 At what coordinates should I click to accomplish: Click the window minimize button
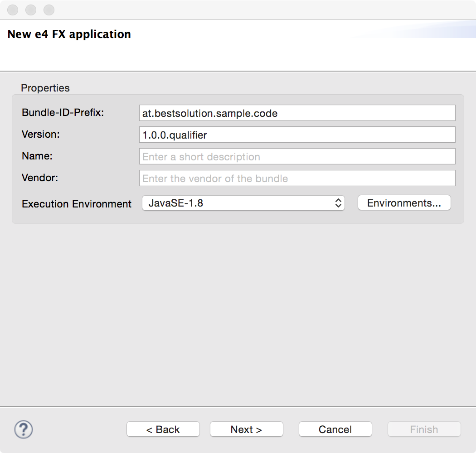point(31,10)
